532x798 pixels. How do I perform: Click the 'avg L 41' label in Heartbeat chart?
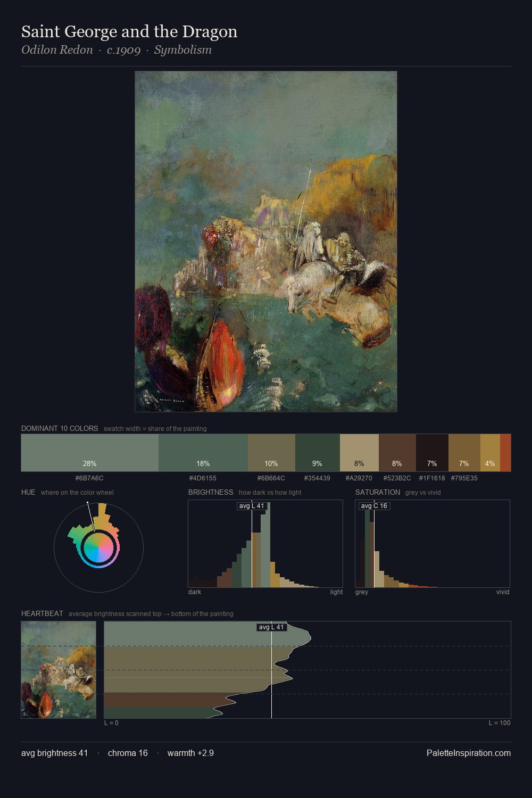tap(271, 627)
